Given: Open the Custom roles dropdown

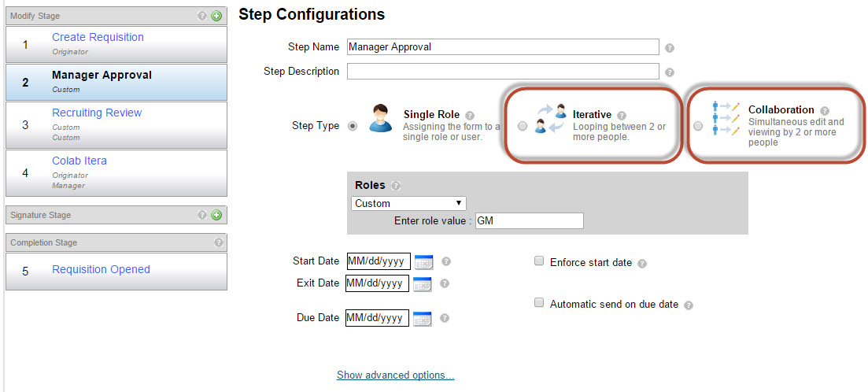Looking at the screenshot, I should point(408,203).
